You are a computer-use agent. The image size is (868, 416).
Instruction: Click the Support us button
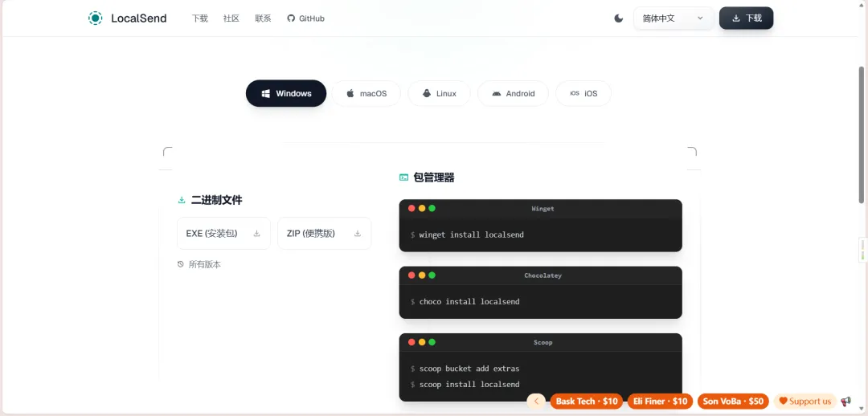point(805,402)
